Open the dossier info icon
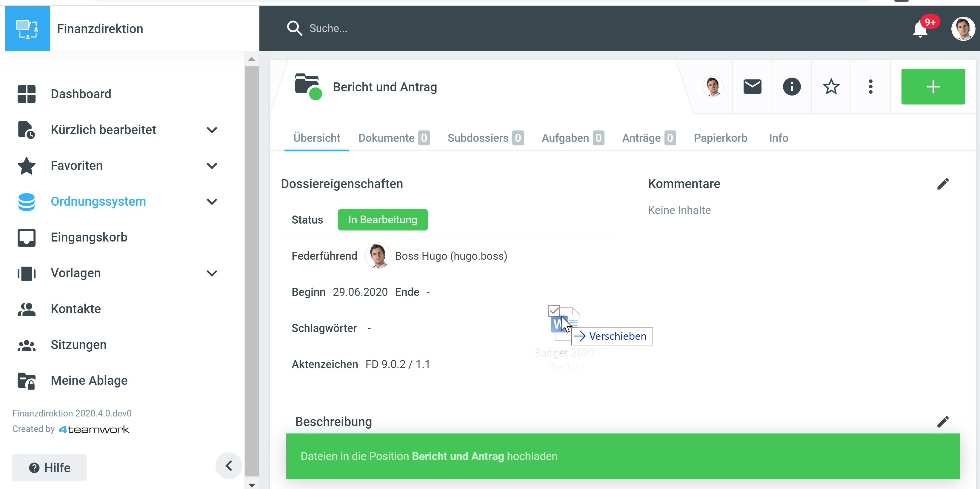980x489 pixels. coord(791,87)
